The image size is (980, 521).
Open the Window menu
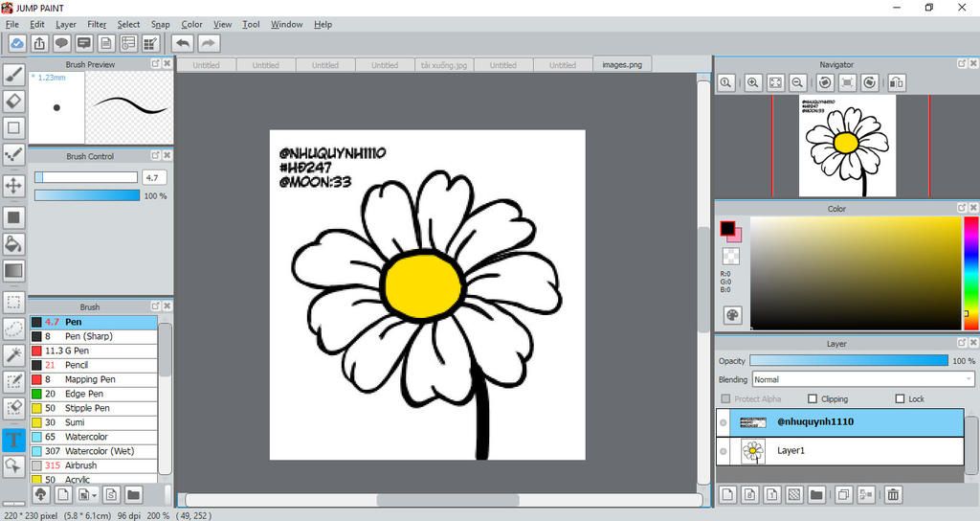[x=286, y=24]
